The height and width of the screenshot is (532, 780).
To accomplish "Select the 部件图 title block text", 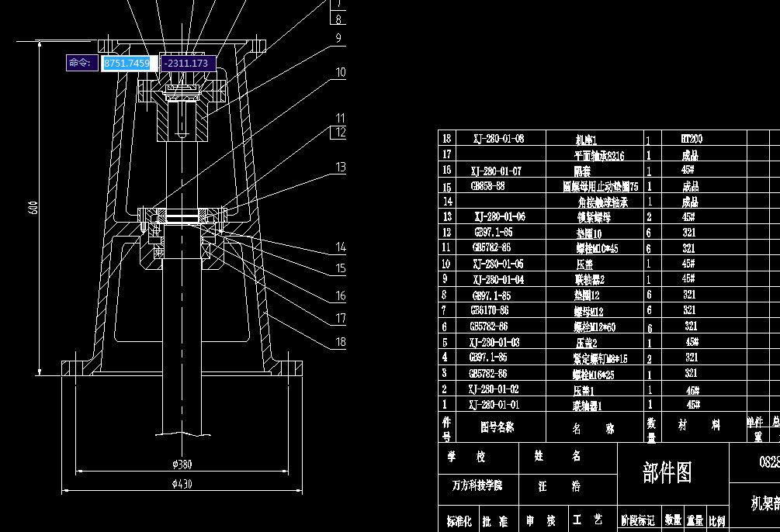I will point(667,472).
